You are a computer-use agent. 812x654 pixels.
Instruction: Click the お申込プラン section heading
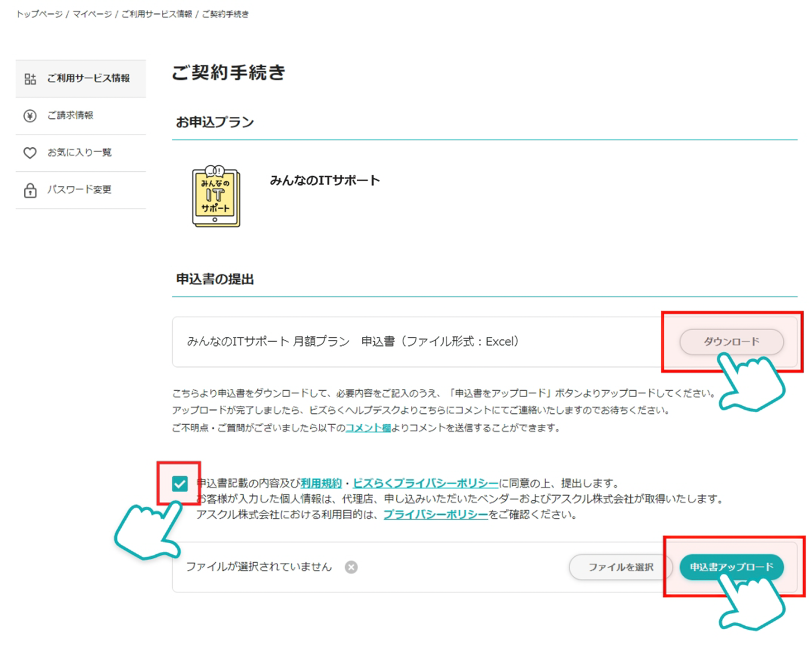click(215, 122)
